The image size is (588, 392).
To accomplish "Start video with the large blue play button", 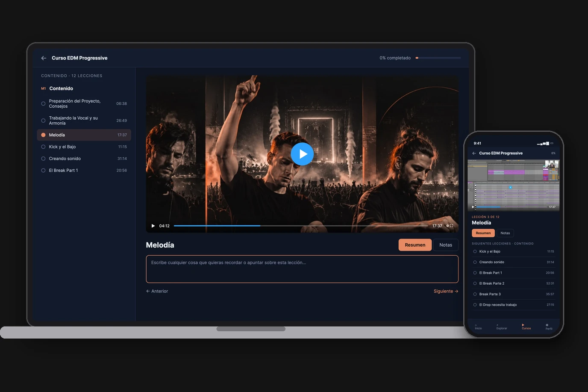I will click(x=302, y=154).
